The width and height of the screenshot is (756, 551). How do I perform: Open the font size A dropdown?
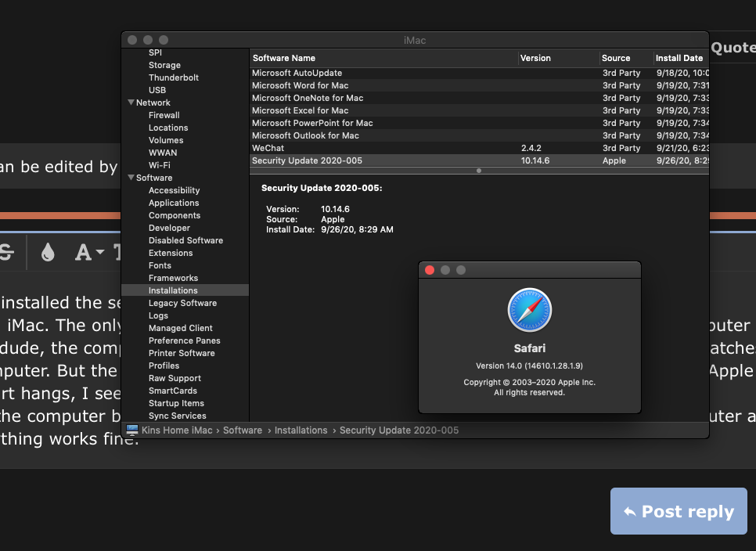[90, 252]
